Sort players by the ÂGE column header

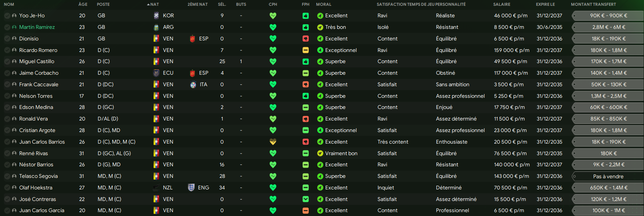tap(83, 4)
